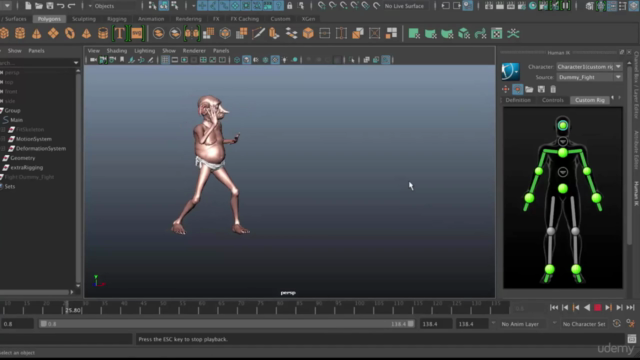Toggle the viewport grid display
640x360 pixels.
165,60
